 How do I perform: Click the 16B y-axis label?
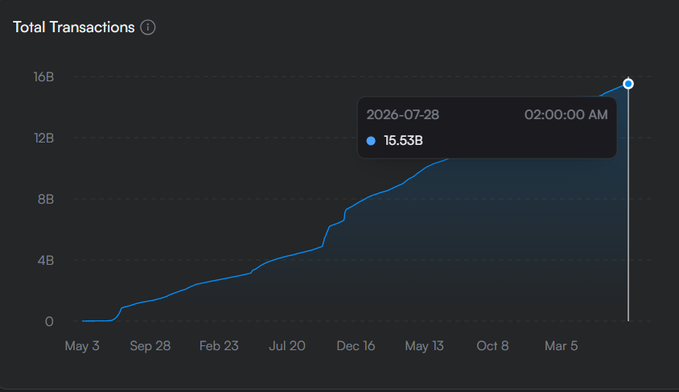[44, 77]
